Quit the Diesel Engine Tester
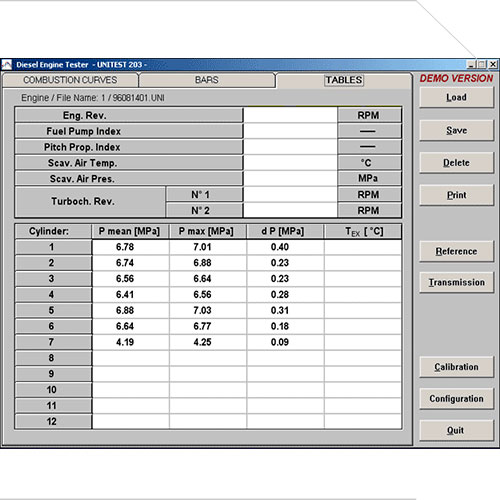The height and width of the screenshot is (500, 500). click(x=456, y=430)
